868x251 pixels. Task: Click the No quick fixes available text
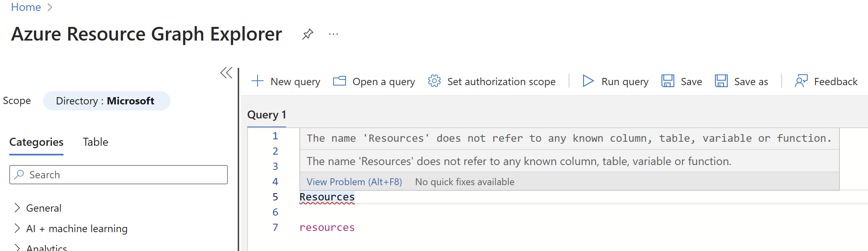(x=465, y=182)
